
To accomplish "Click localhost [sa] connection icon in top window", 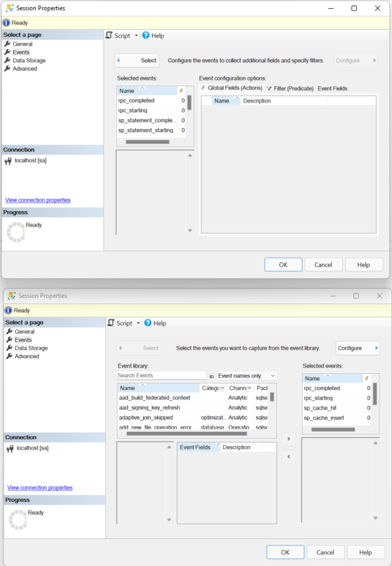I will click(x=8, y=161).
